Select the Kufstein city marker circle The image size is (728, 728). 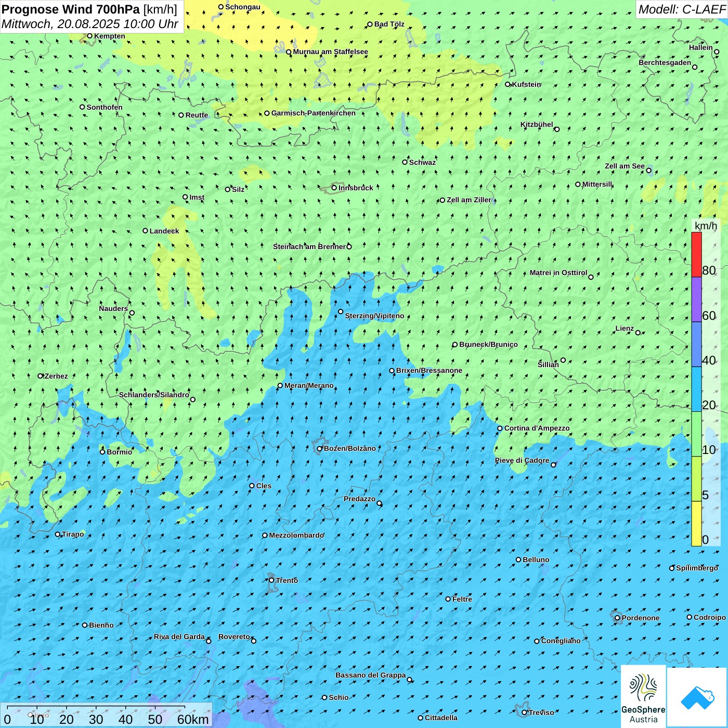pyautogui.click(x=508, y=84)
